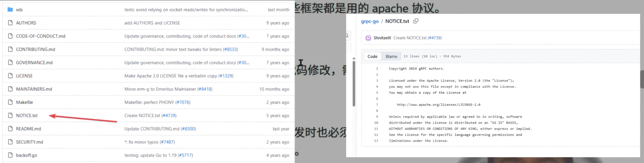The width and height of the screenshot is (644, 163).
Task: Click the file icon beside AUTHORS
Action: pyautogui.click(x=10, y=23)
